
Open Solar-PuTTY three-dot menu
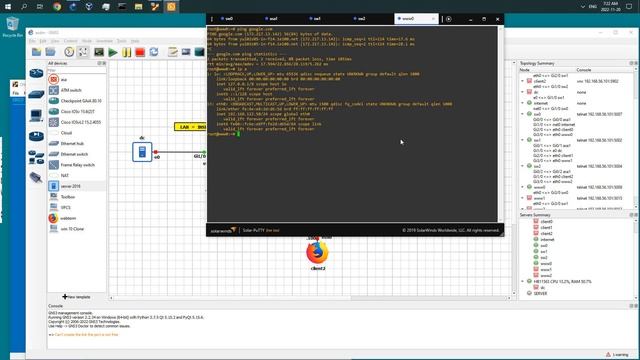[x=211, y=19]
